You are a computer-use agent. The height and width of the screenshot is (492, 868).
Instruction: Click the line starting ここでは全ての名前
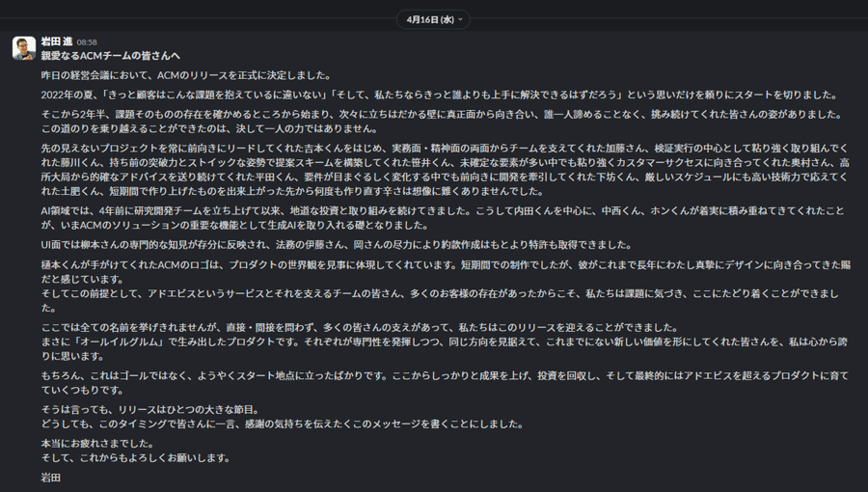click(360, 328)
